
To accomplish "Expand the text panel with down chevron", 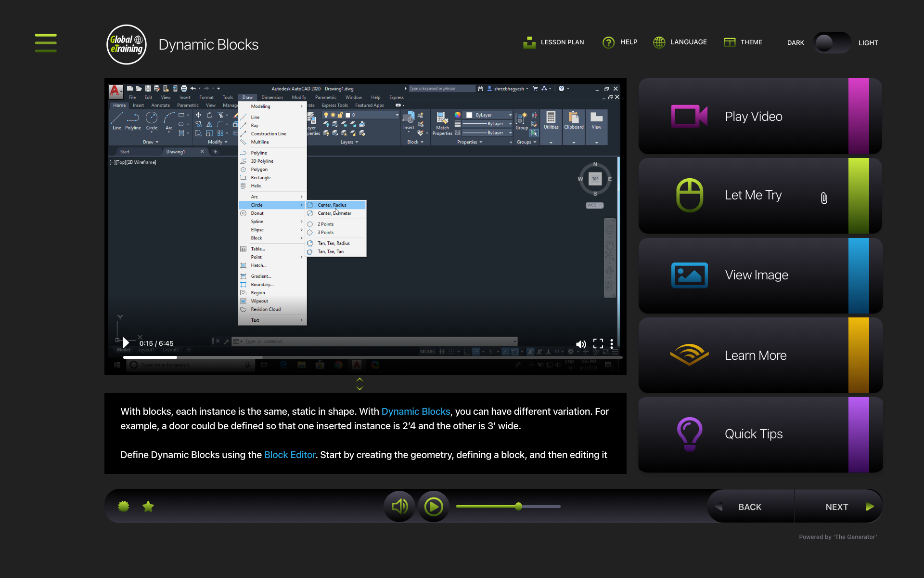I will [x=359, y=388].
